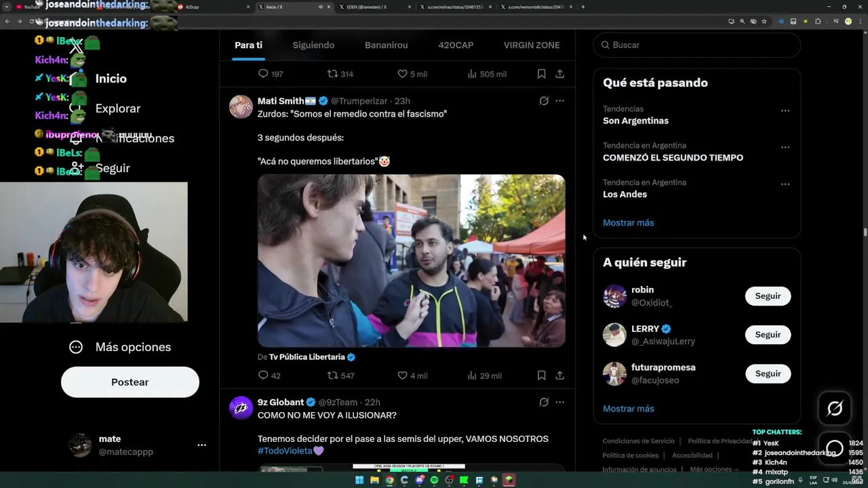Follow robin @Oxidiot_
This screenshot has height=488, width=868.
pos(768,296)
